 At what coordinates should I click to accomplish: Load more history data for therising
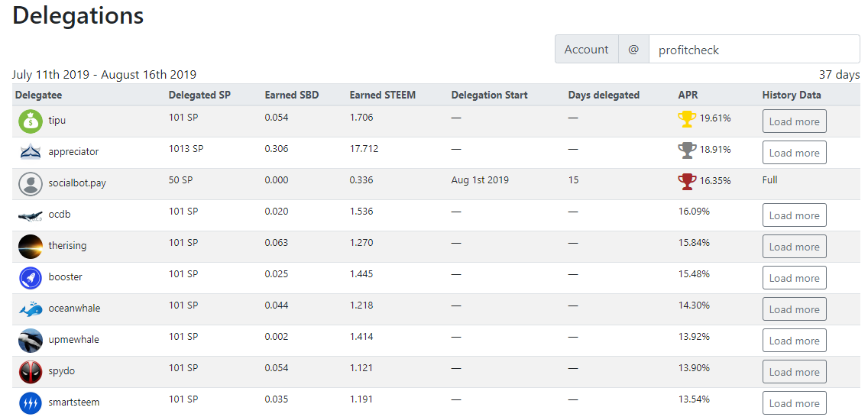[x=795, y=247]
